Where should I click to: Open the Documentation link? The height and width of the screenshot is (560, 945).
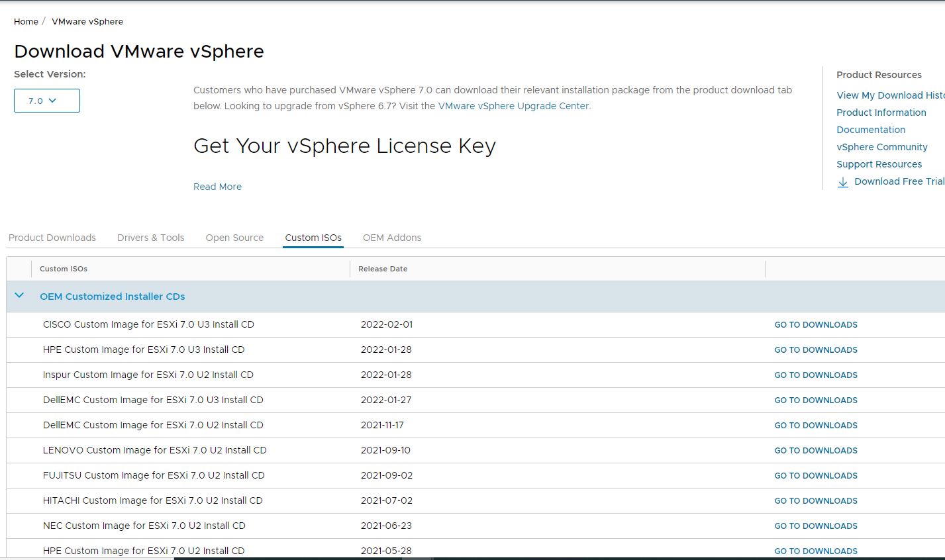(871, 129)
